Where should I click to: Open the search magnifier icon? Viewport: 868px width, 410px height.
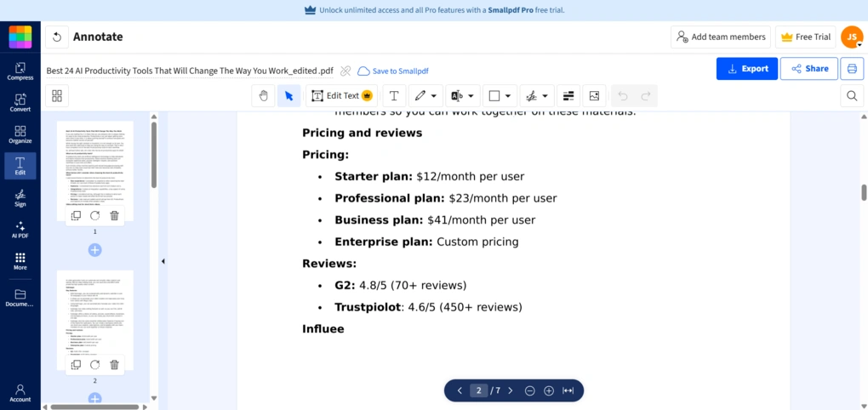pyautogui.click(x=852, y=96)
